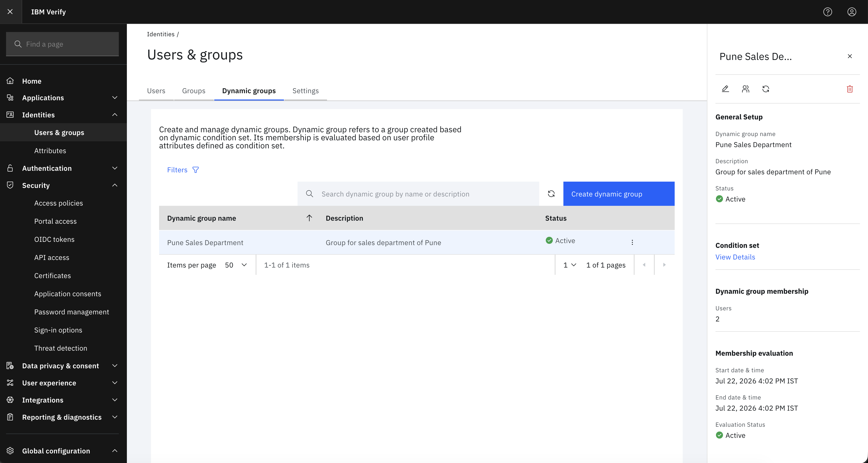Click the Identities breadcrumb link
868x463 pixels.
point(160,34)
